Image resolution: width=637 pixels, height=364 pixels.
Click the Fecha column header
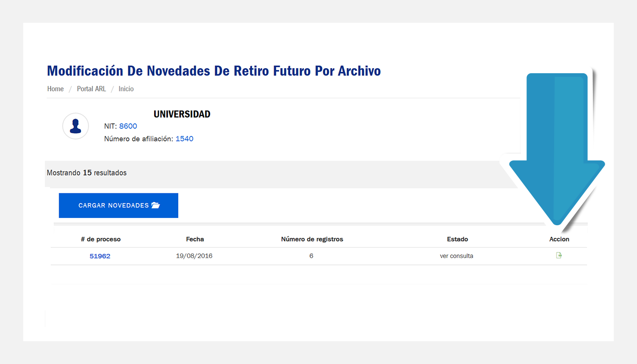tap(195, 239)
